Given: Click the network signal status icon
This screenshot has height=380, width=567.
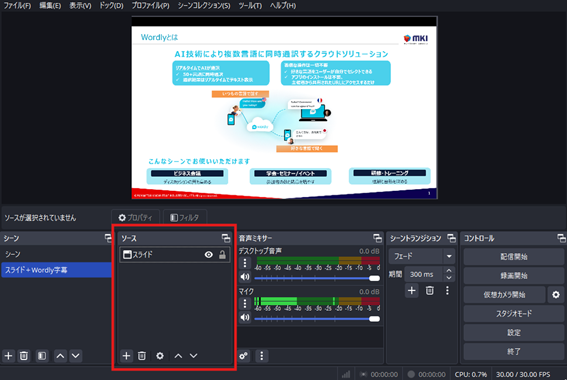Looking at the screenshot, I should pos(346,374).
